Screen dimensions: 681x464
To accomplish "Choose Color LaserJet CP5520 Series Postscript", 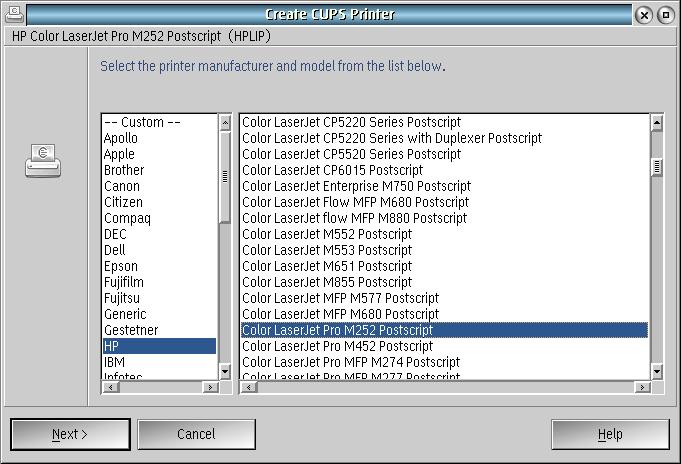I will click(x=444, y=154).
